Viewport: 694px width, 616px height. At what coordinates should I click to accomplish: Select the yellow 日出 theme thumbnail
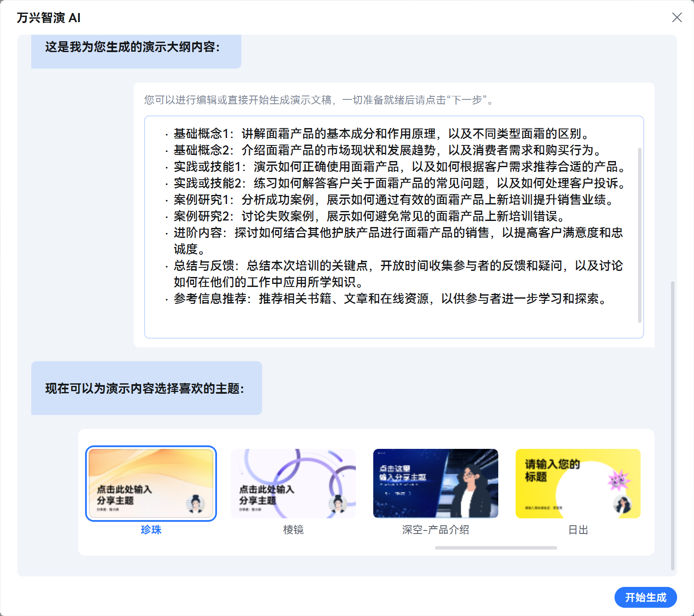click(578, 484)
